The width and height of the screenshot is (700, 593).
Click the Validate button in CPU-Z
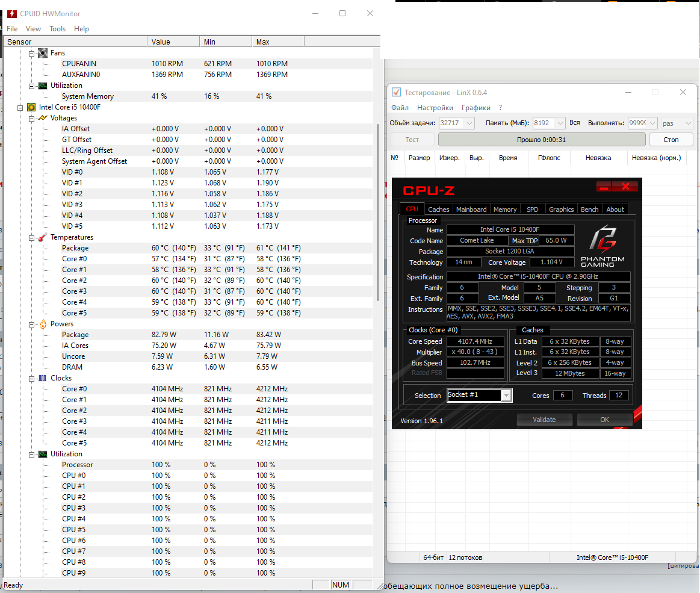click(544, 420)
